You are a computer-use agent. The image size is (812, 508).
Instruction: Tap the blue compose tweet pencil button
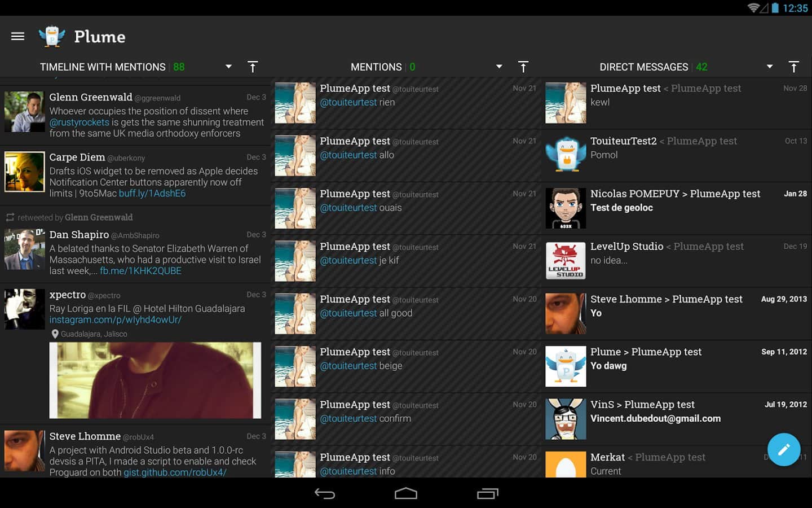point(783,449)
